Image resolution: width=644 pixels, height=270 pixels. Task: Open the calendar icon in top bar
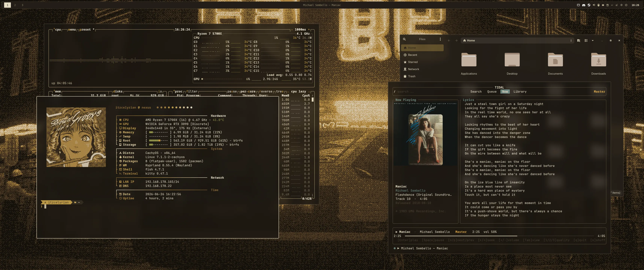[x=607, y=5]
